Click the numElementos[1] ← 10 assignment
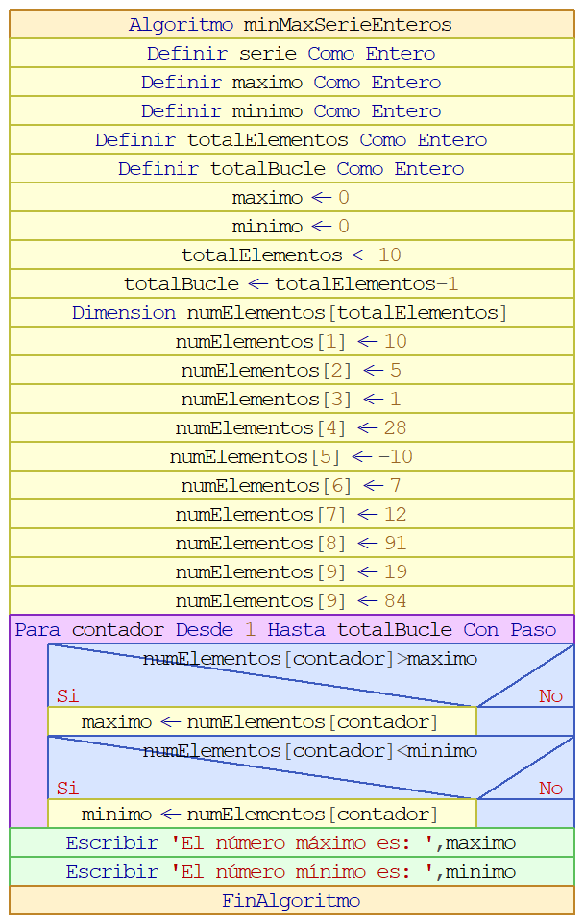This screenshot has height=924, width=584. (x=292, y=342)
